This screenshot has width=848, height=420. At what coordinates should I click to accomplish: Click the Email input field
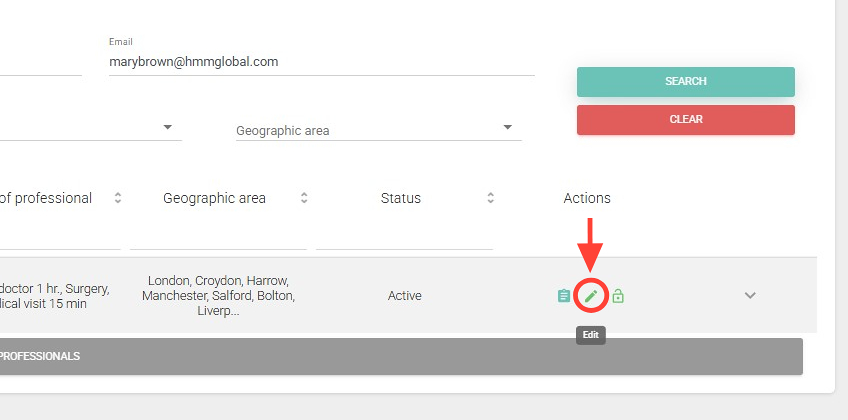(320, 62)
